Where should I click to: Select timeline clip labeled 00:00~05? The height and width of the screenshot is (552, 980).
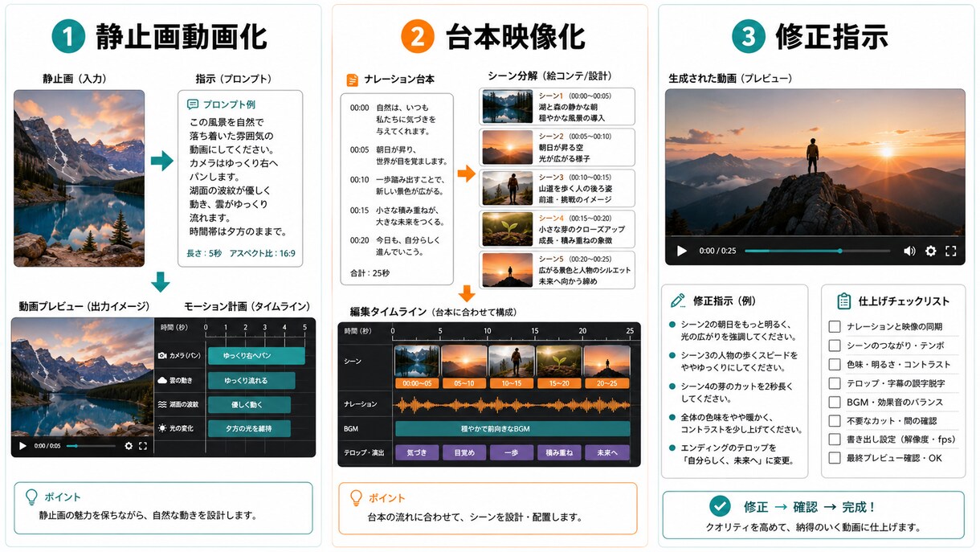point(417,366)
